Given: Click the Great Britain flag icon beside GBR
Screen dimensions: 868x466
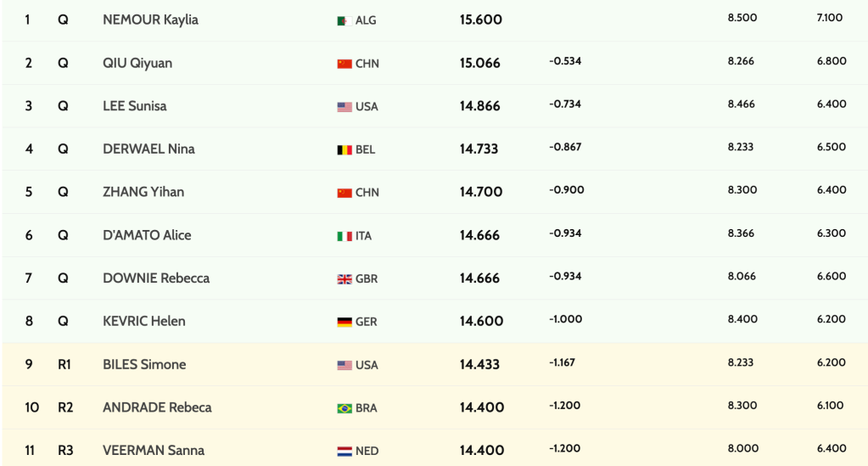Looking at the screenshot, I should pyautogui.click(x=344, y=278).
